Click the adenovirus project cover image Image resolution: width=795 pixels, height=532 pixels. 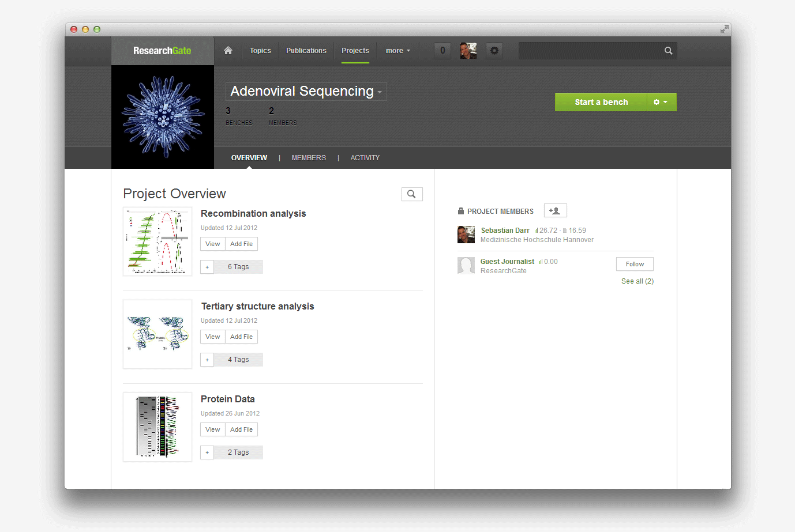(163, 117)
